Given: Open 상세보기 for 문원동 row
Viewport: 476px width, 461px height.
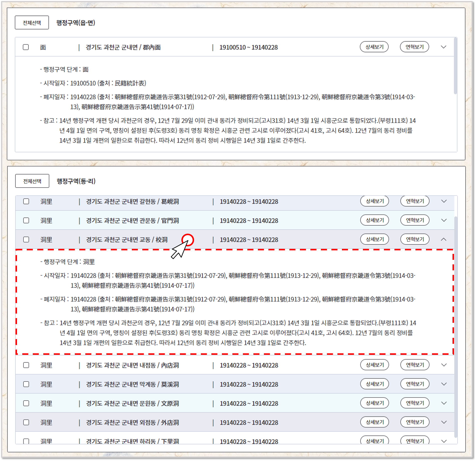Looking at the screenshot, I should (374, 403).
